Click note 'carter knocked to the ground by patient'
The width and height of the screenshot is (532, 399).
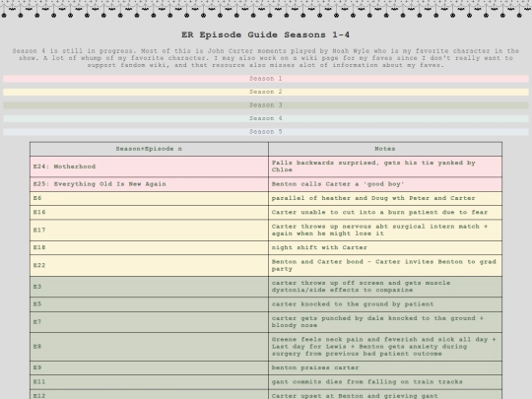point(385,304)
